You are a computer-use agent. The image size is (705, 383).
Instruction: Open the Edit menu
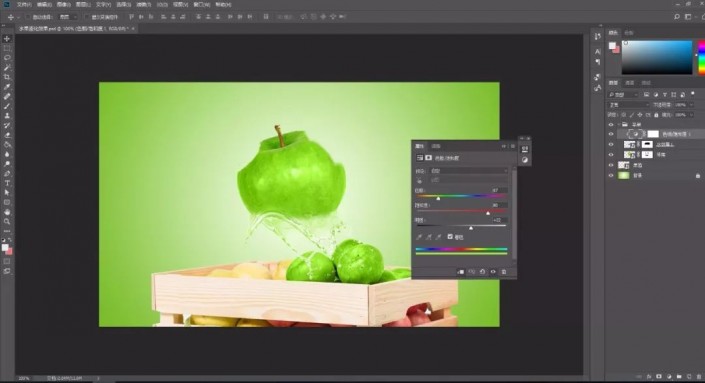44,4
